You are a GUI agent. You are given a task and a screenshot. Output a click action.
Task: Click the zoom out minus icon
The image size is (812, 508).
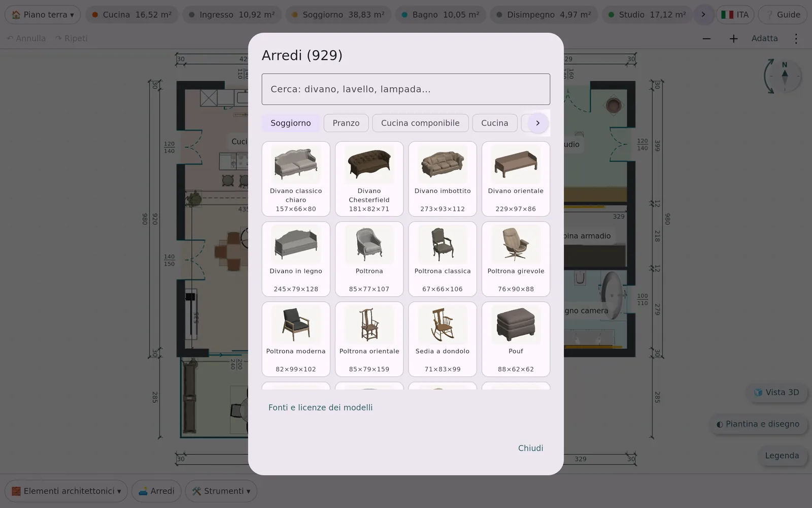tap(706, 39)
